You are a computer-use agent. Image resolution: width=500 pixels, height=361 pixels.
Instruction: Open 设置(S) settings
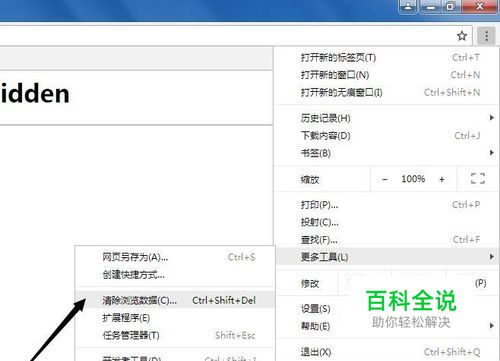click(387, 309)
